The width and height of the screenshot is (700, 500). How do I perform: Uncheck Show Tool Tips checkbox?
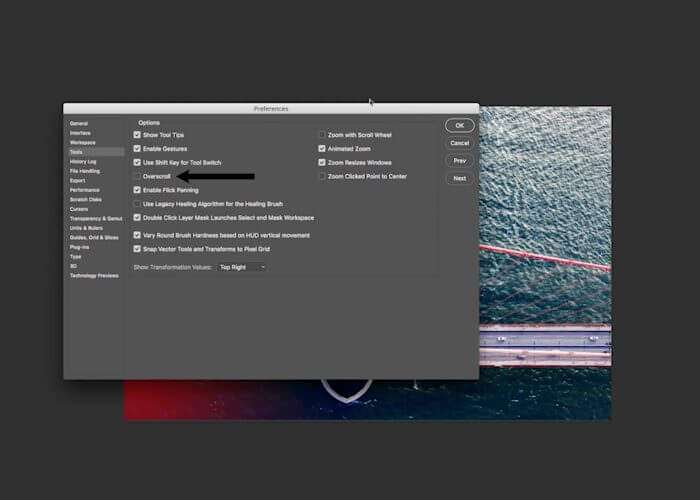(137, 135)
